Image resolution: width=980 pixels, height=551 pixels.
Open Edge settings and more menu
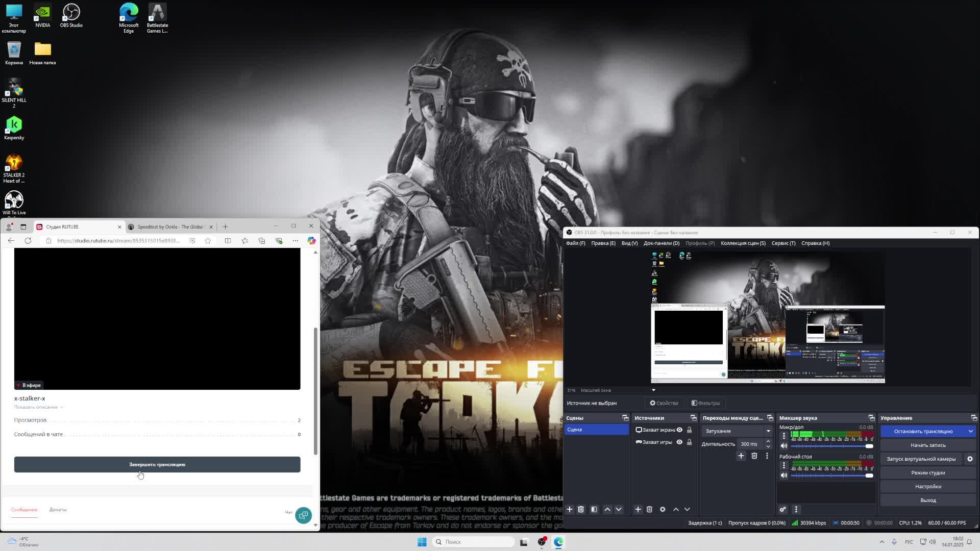[x=295, y=240]
